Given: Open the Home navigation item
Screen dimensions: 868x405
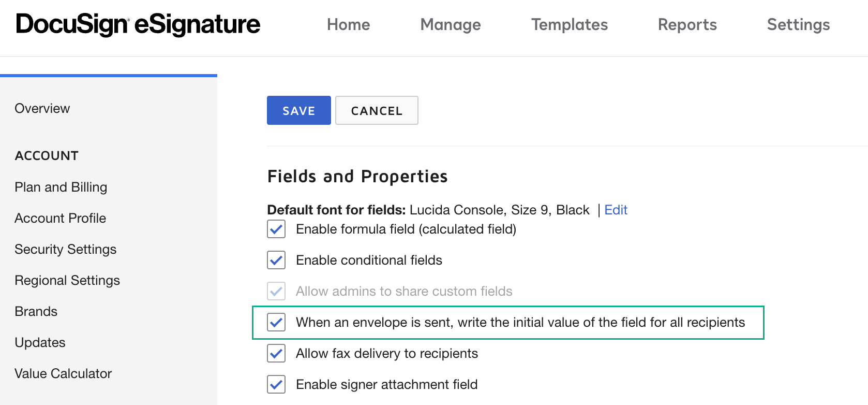Looking at the screenshot, I should [x=348, y=24].
